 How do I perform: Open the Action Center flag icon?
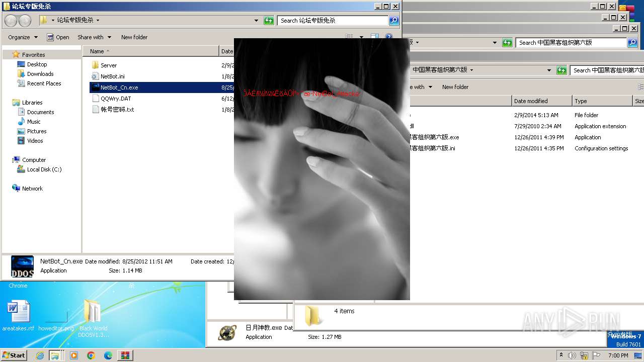[x=596, y=355]
